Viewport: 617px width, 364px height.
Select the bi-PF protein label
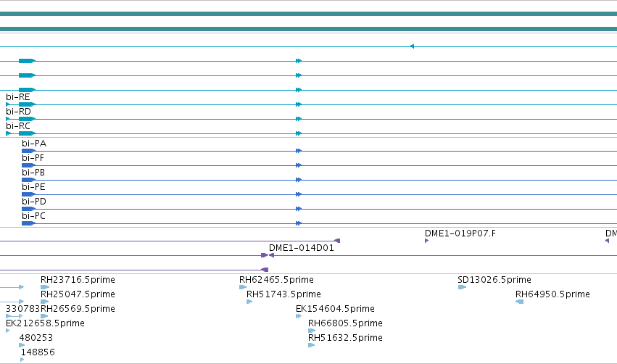(33, 158)
